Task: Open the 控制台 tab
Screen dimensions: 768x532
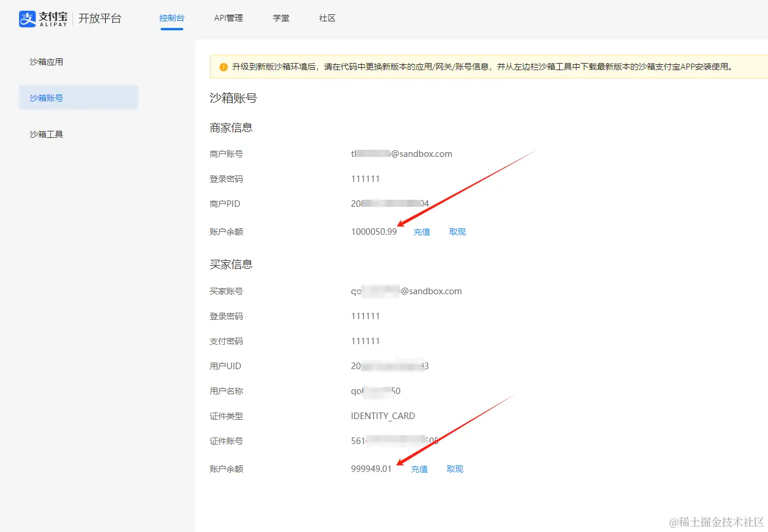Action: [x=172, y=18]
